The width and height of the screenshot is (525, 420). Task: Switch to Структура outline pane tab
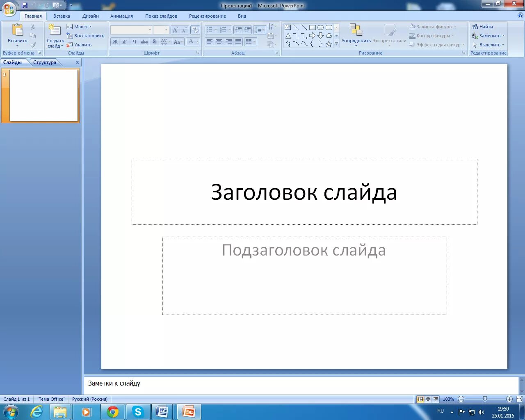click(45, 62)
